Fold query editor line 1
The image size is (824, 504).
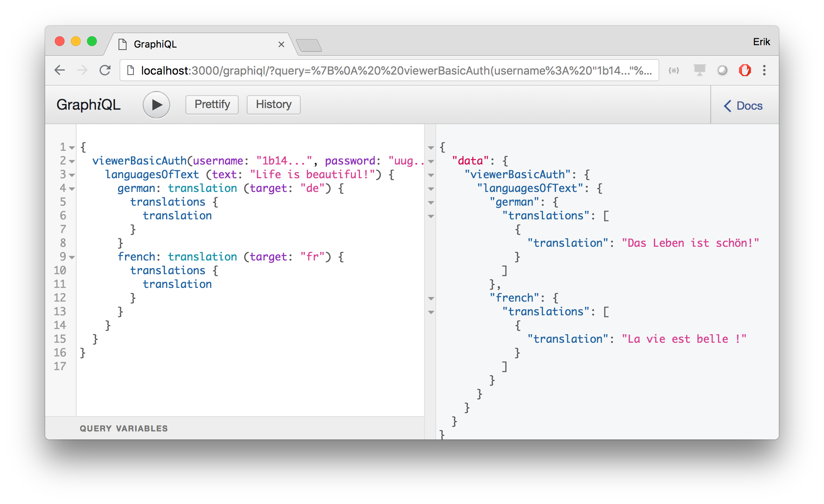(72, 148)
